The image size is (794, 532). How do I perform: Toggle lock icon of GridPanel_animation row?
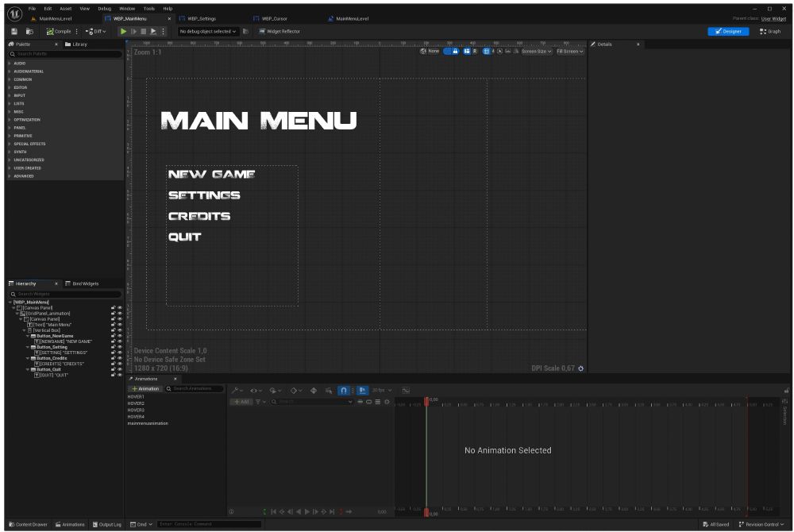tap(114, 314)
